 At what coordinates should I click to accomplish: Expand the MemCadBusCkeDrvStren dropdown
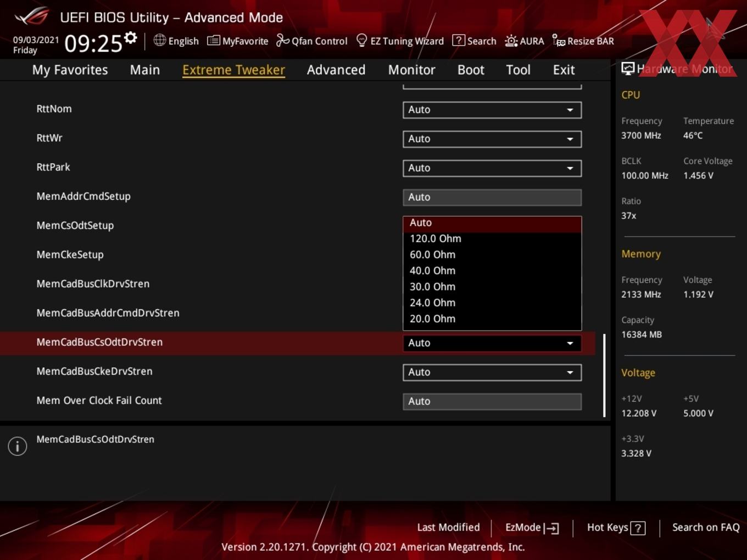492,372
